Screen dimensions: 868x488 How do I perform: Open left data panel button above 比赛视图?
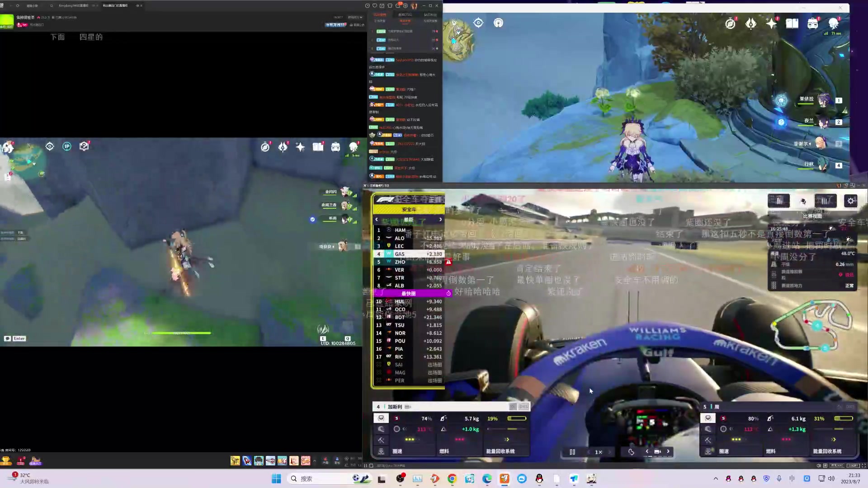tap(778, 201)
